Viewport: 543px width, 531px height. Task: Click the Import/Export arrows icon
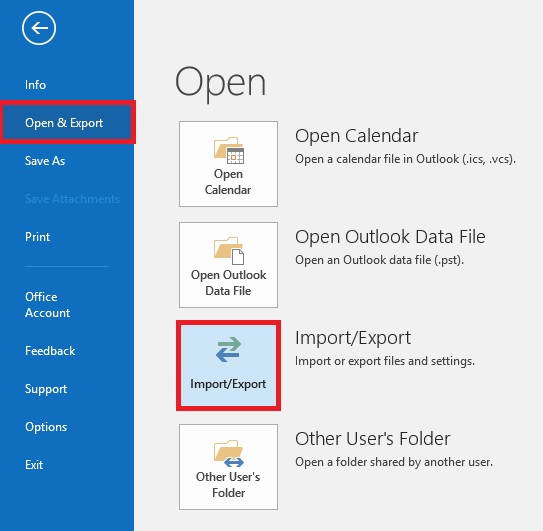click(x=228, y=349)
